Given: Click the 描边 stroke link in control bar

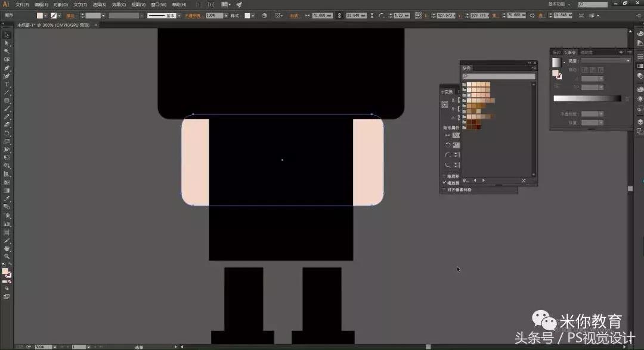Looking at the screenshot, I should (70, 16).
